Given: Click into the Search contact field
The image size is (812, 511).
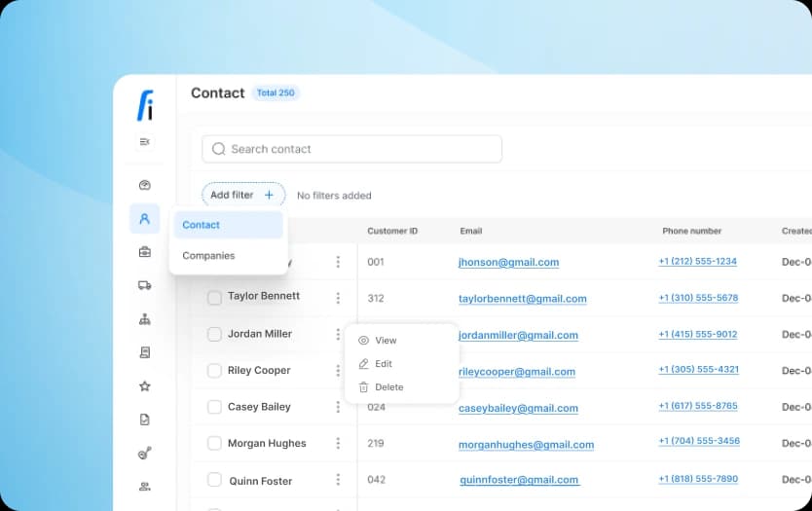Looking at the screenshot, I should [x=351, y=149].
